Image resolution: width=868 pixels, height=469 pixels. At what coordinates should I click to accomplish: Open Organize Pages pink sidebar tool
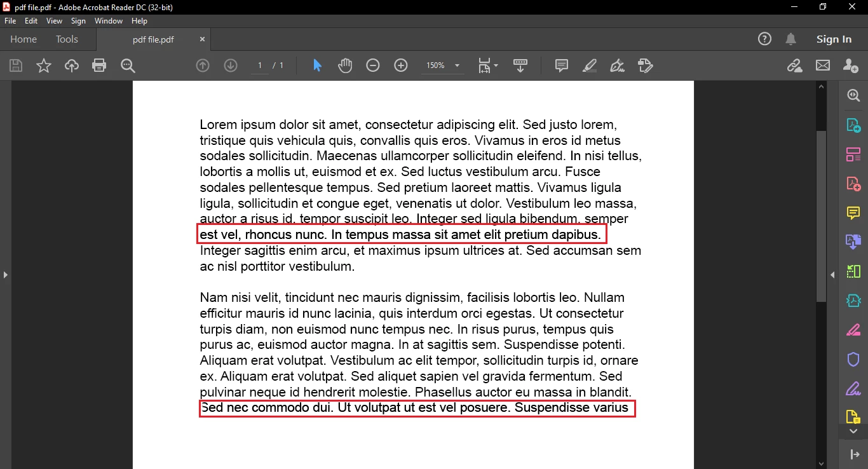point(853,154)
